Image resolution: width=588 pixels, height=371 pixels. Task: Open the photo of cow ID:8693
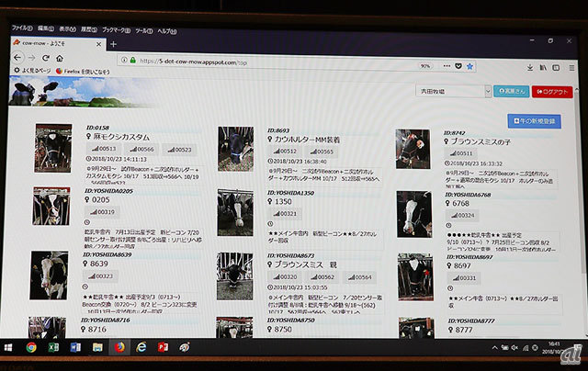pyautogui.click(x=235, y=149)
